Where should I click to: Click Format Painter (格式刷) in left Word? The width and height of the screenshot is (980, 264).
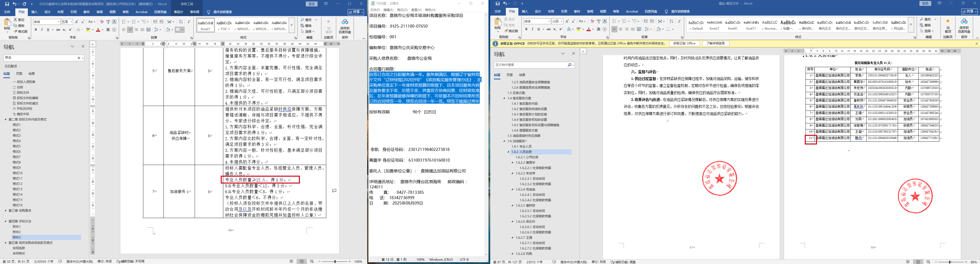(20, 32)
